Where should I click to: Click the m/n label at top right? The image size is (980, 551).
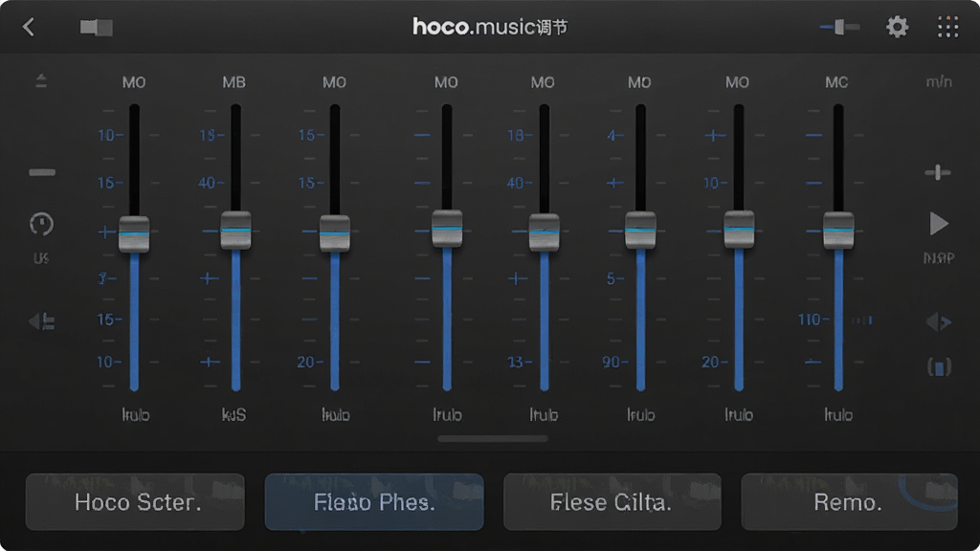pyautogui.click(x=939, y=82)
